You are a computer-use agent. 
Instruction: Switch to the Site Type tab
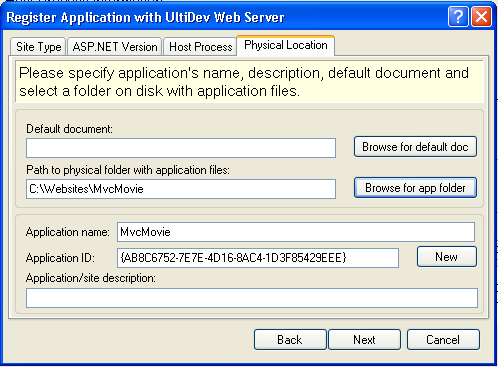(38, 47)
